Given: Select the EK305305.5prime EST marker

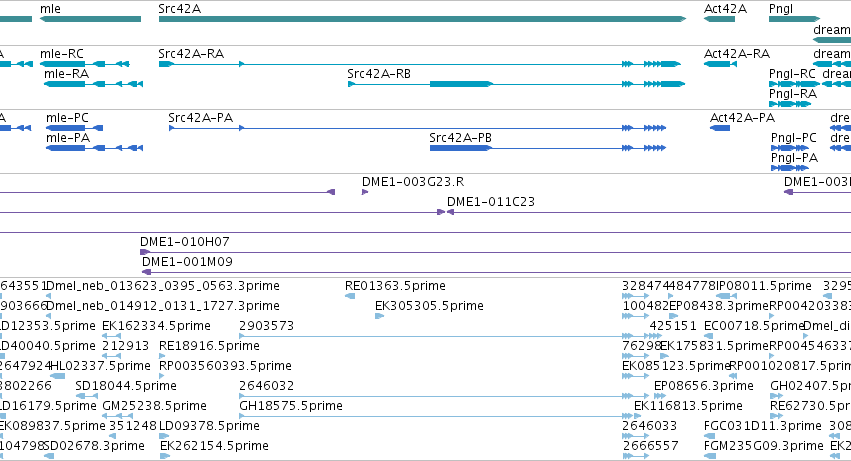Looking at the screenshot, I should click(379, 316).
